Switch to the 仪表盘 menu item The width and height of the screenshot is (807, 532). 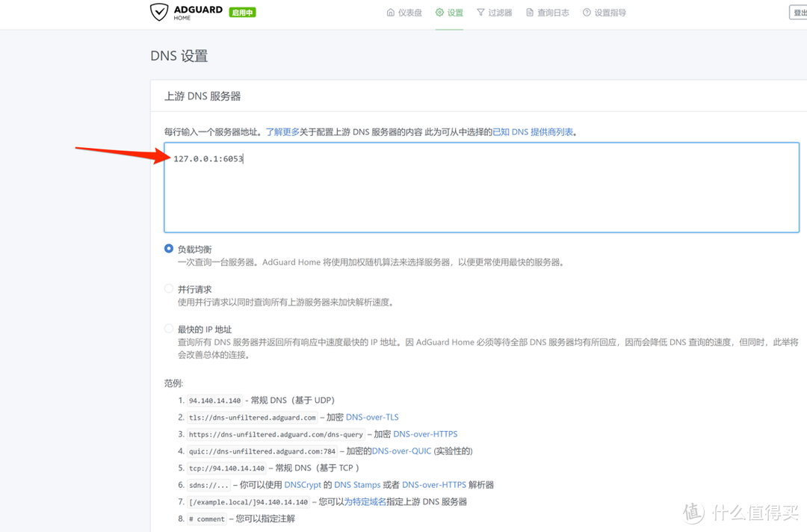[x=409, y=12]
